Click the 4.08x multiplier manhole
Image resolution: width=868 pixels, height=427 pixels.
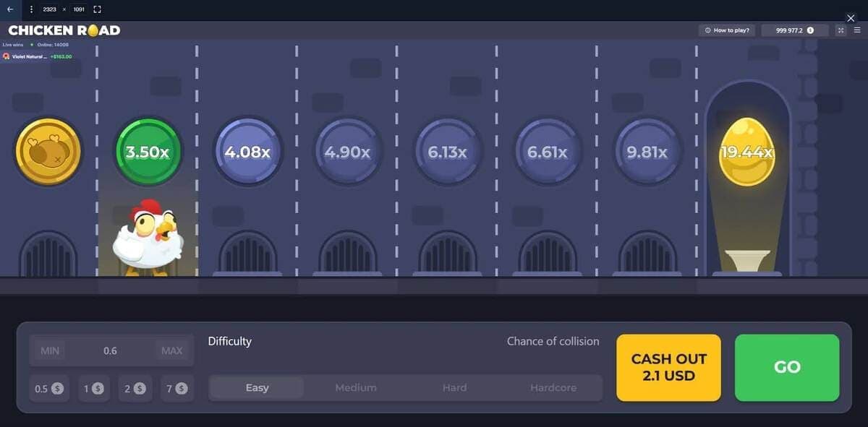[247, 152]
